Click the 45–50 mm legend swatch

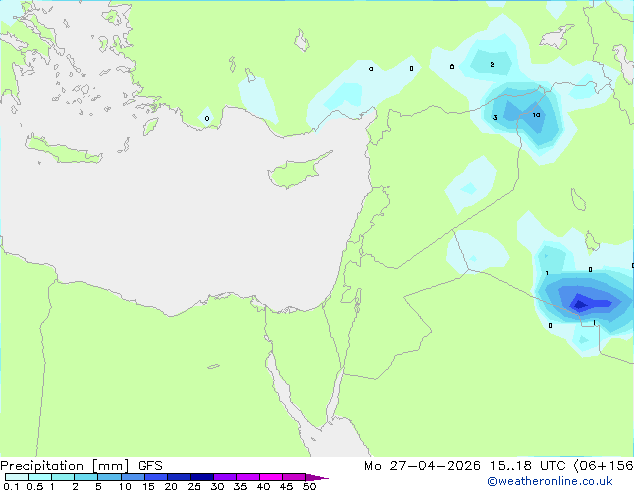click(x=294, y=477)
